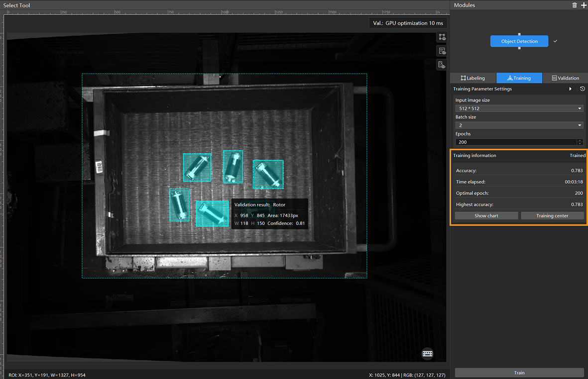Screen dimensions: 588x379
Task: Click the Validation result Rotor tooltip
Action: point(270,214)
